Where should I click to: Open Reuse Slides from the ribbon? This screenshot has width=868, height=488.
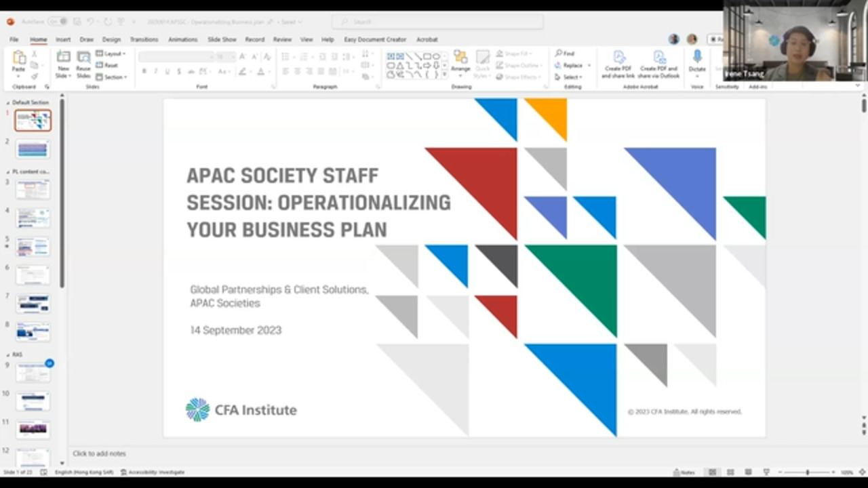point(83,64)
